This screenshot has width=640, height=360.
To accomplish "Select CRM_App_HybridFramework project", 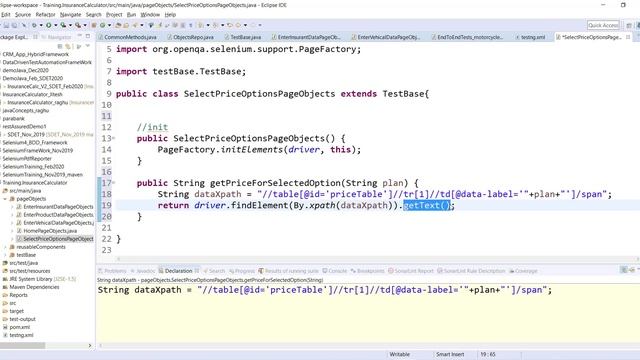I will [x=36, y=54].
